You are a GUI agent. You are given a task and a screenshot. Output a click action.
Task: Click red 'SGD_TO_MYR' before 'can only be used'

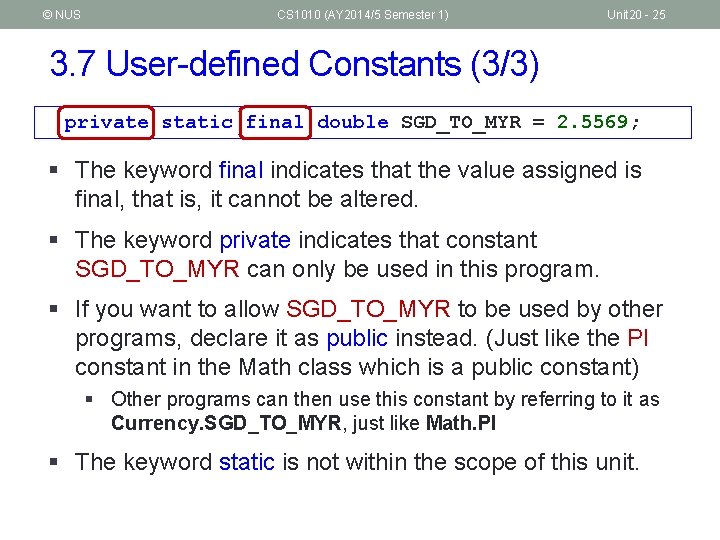click(x=157, y=269)
